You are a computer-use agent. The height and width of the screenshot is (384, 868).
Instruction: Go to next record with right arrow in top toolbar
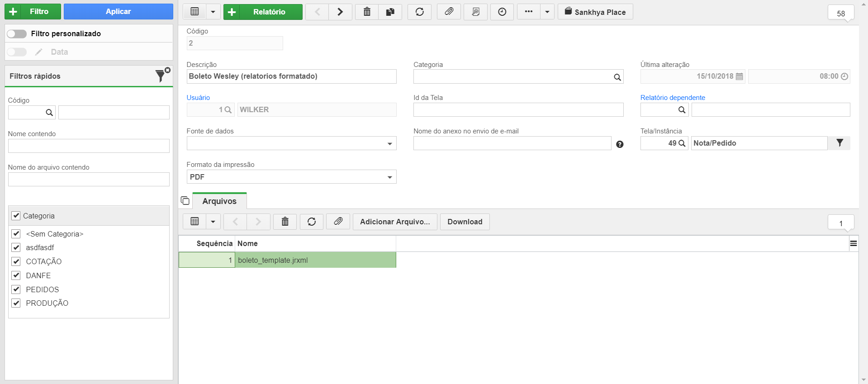(x=340, y=12)
